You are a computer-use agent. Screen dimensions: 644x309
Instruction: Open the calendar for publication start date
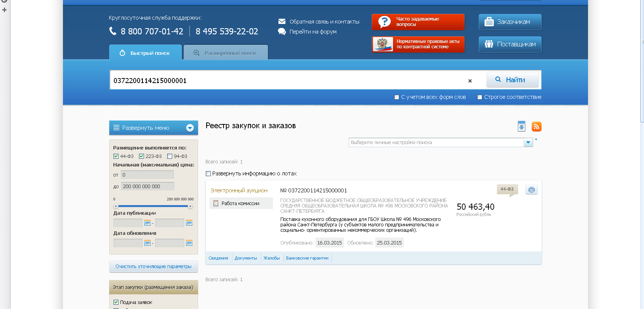coord(147,223)
